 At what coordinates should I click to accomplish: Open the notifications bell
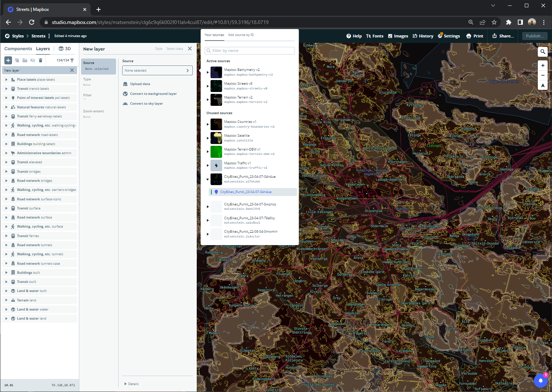(541, 380)
